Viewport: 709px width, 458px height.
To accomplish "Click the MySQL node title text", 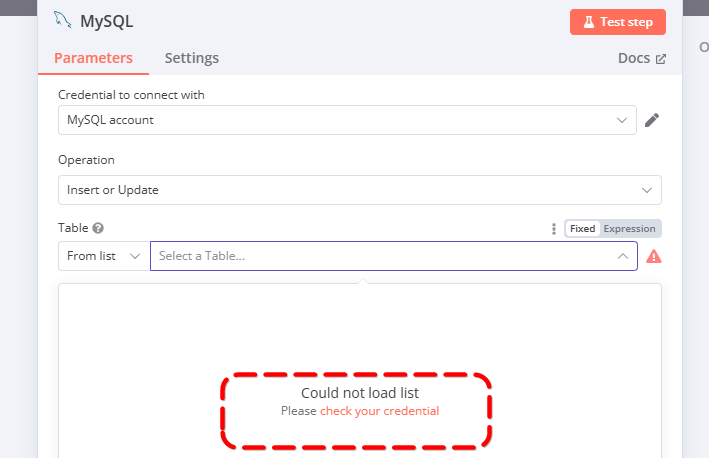I will tap(107, 21).
